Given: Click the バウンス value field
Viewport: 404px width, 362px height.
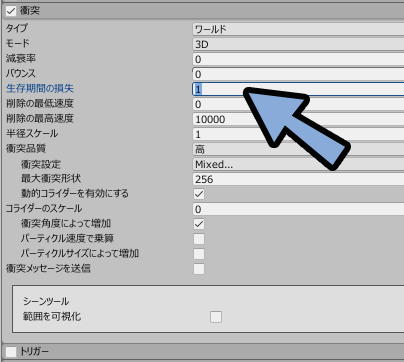Looking at the screenshot, I should pyautogui.click(x=298, y=74).
